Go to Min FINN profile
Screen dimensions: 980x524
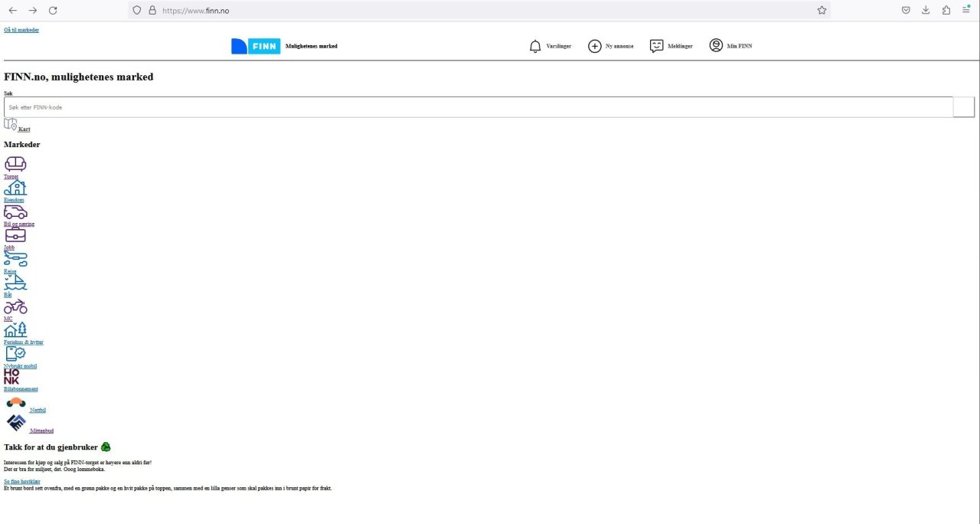[x=730, y=46]
